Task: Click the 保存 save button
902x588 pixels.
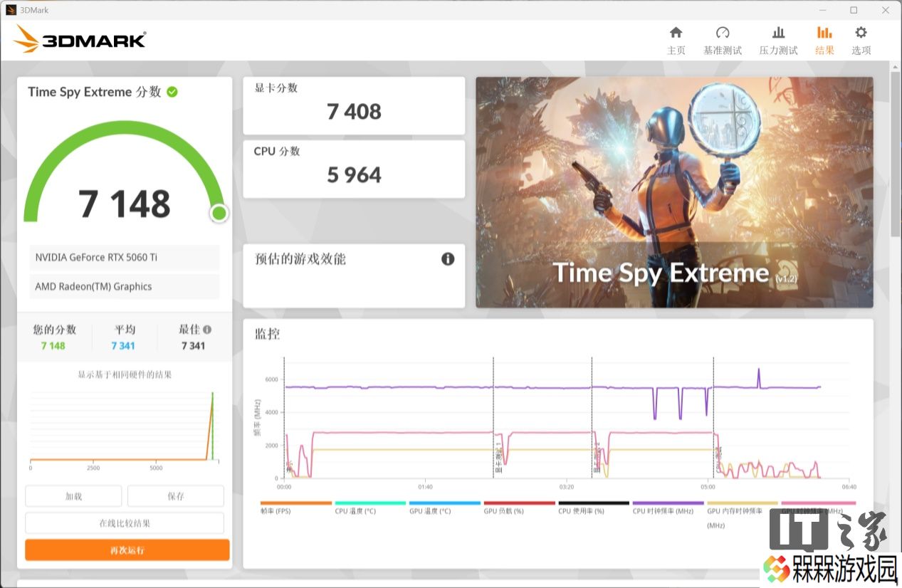Action: [176, 496]
